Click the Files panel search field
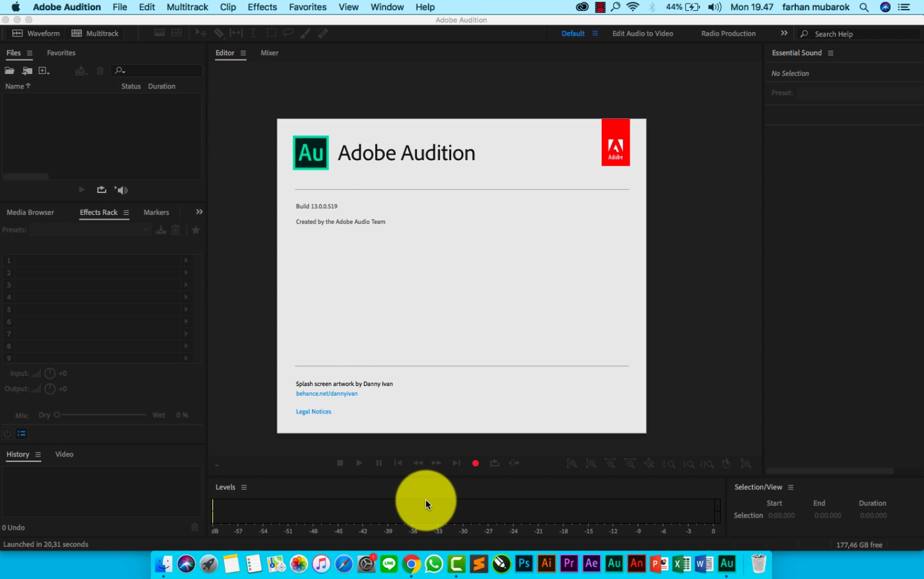Viewport: 924px width, 579px height. pos(157,71)
